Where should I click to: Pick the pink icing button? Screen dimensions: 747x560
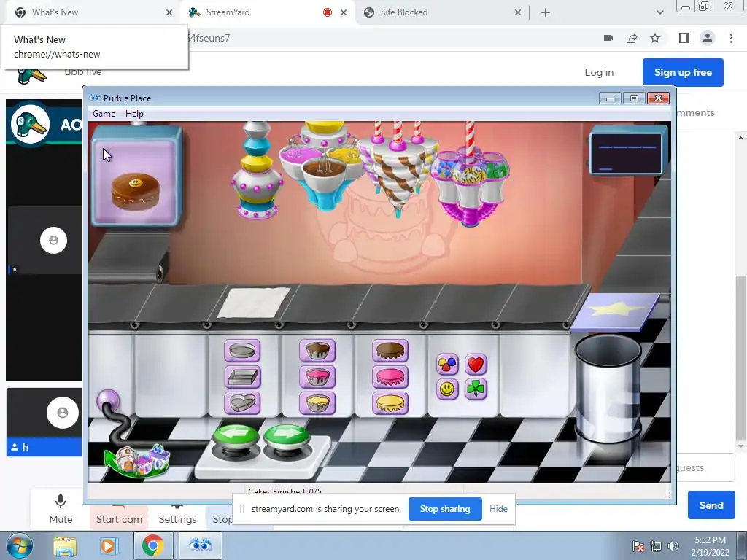(390, 377)
